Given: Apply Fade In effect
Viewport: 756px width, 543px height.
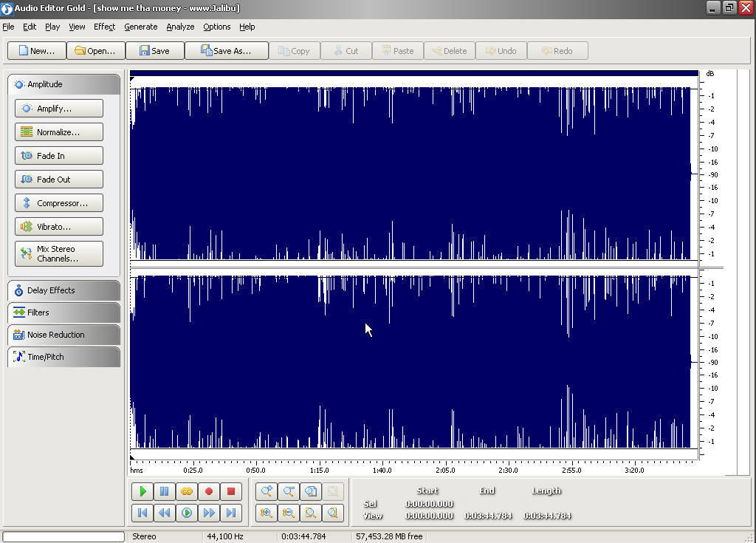Looking at the screenshot, I should (x=59, y=156).
